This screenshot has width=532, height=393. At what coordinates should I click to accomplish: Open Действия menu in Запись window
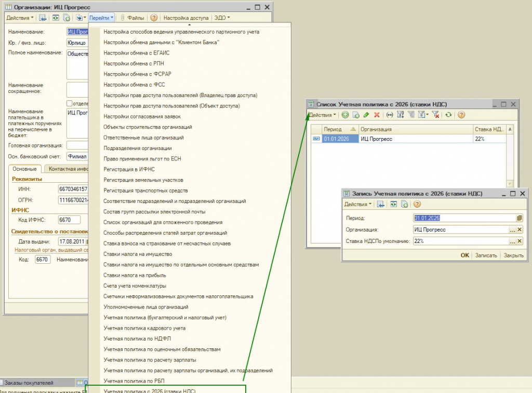357,204
